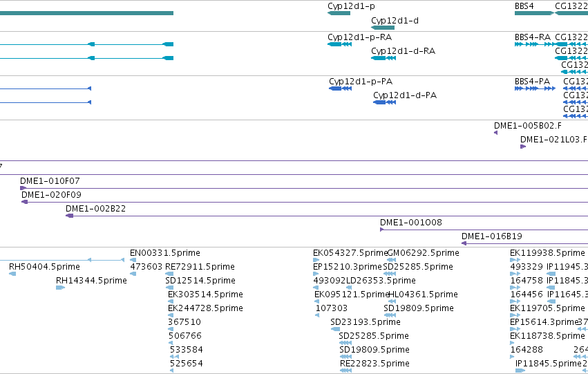Viewport: 588px width, 374px height.
Task: Click EST EN00331.5prime
Action: [x=165, y=253]
